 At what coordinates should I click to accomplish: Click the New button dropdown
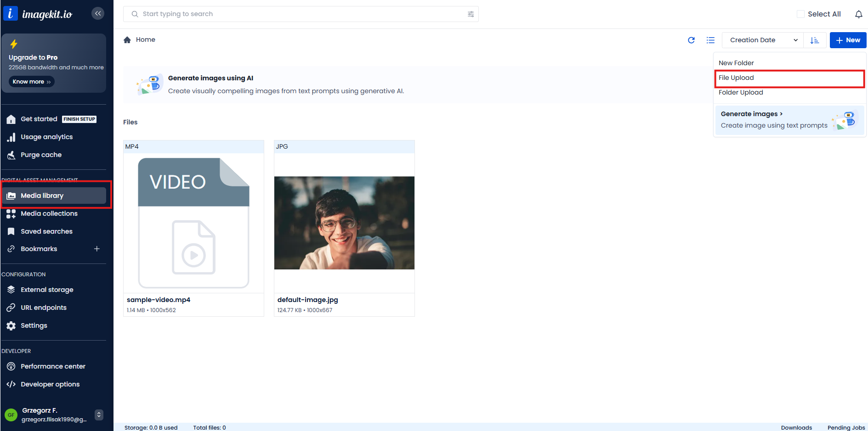click(x=848, y=40)
